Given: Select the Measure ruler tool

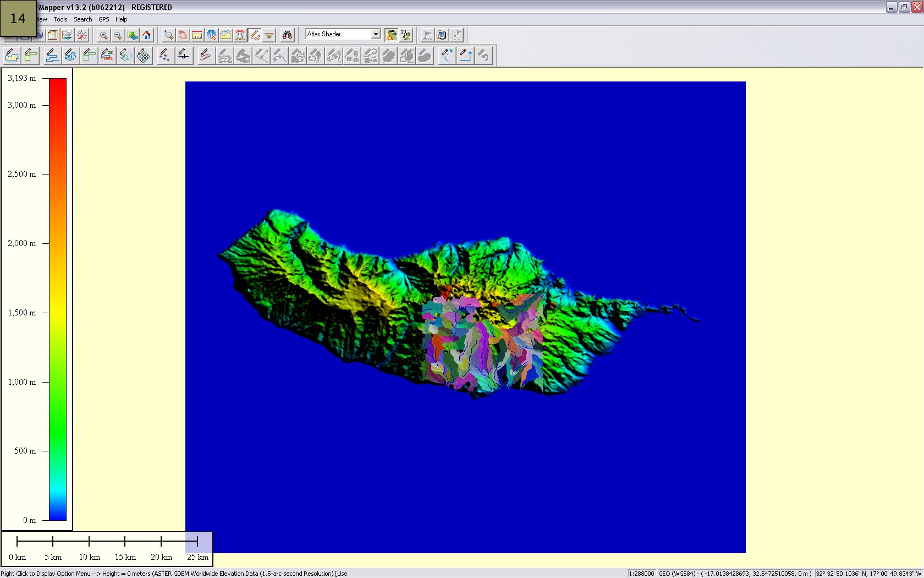Looking at the screenshot, I should 197,35.
